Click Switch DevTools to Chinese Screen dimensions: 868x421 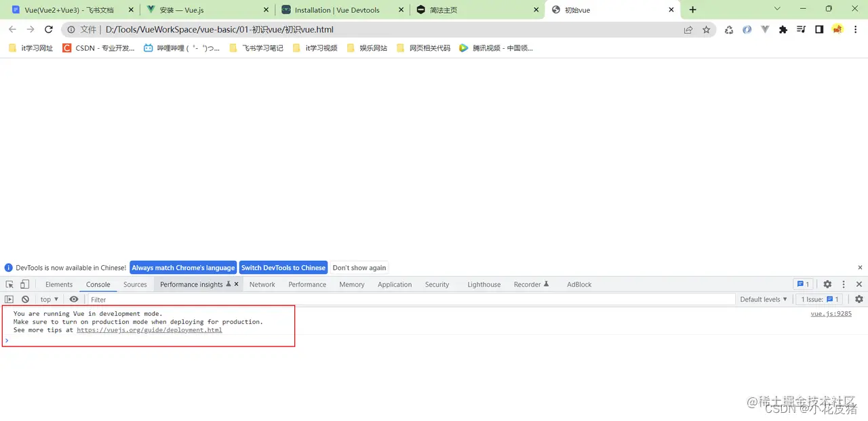283,267
